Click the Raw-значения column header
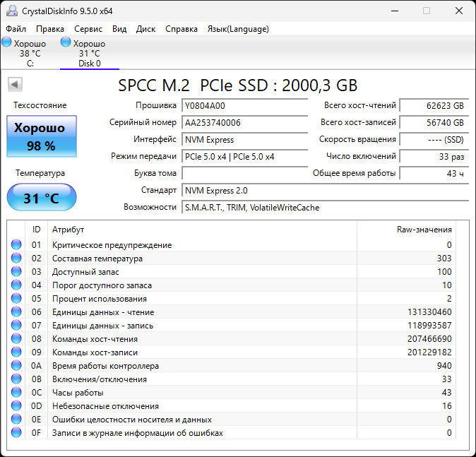This screenshot has width=476, height=457. 424,230
